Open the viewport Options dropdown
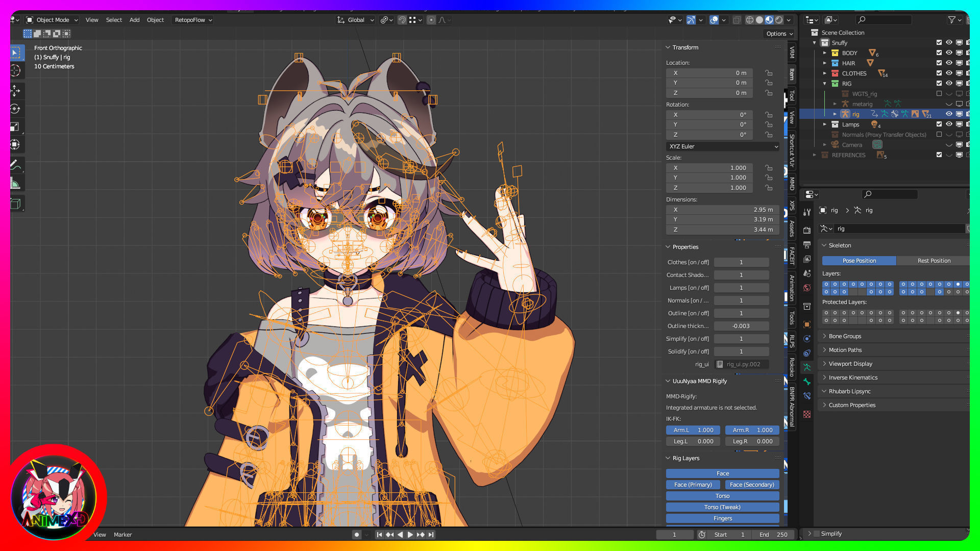 (779, 34)
